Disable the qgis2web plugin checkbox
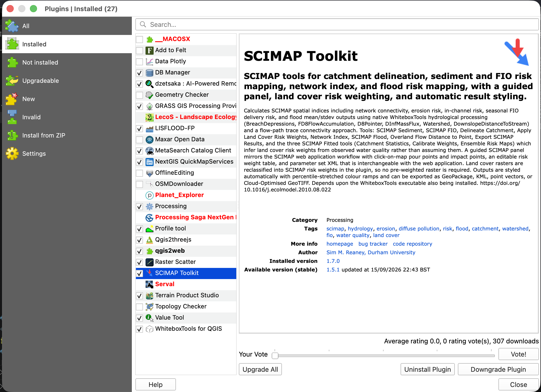Image resolution: width=541 pixels, height=392 pixels. pyautogui.click(x=139, y=251)
